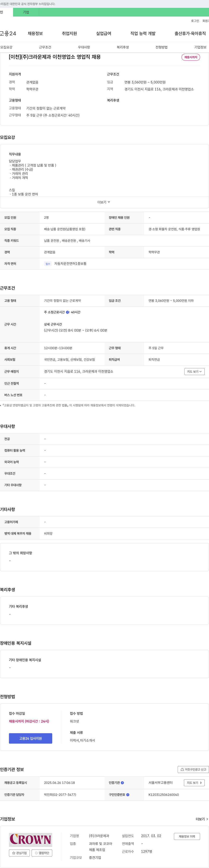Open the 출산휴가·육아휴직 menu
This screenshot has height=868, width=209.
[x=190, y=33]
